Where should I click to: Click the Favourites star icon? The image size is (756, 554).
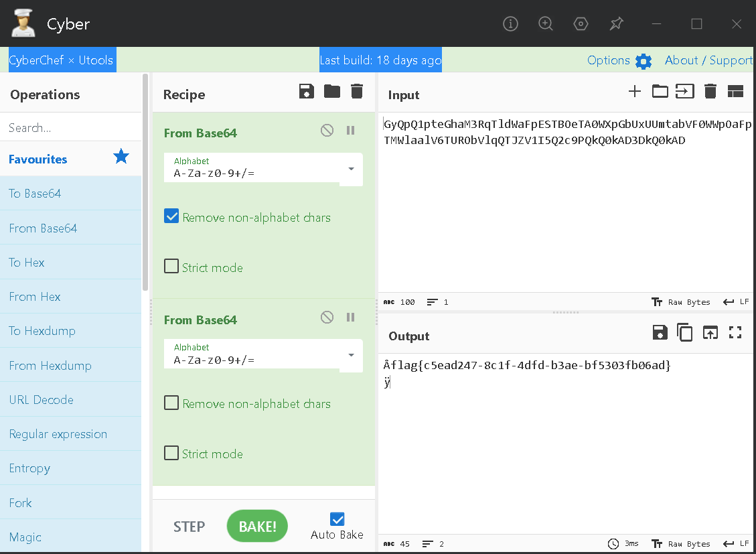coord(121,156)
